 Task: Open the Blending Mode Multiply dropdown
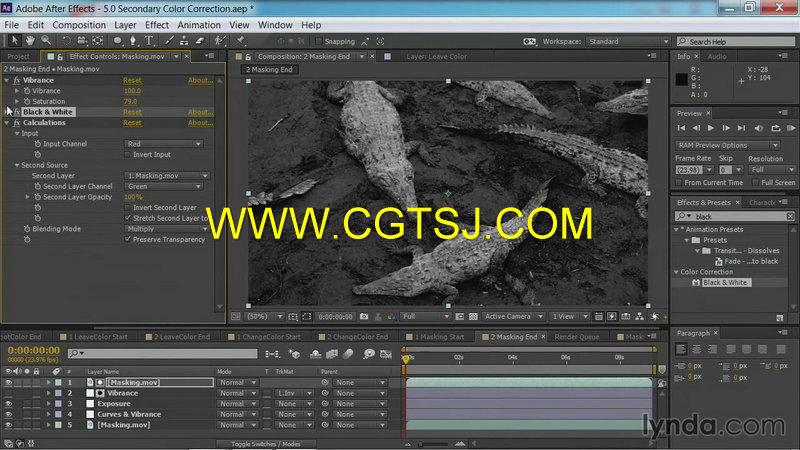click(x=167, y=229)
